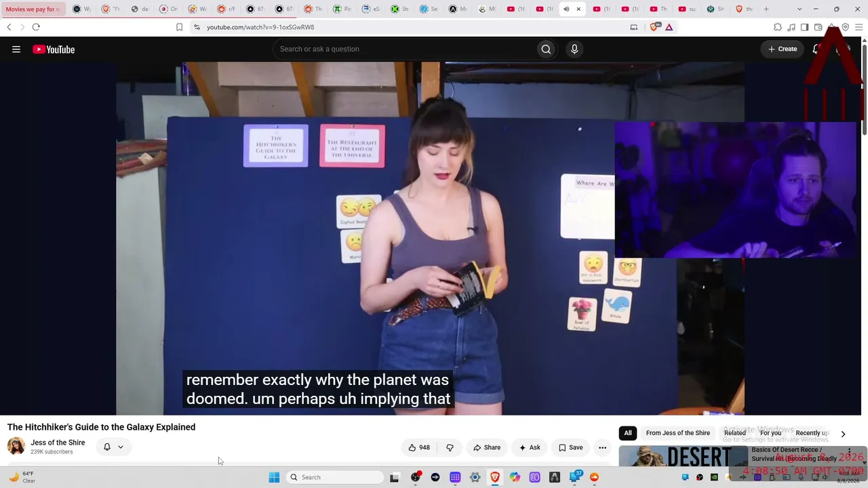Start voice search with the microphone icon
The height and width of the screenshot is (488, 868).
coord(574,49)
